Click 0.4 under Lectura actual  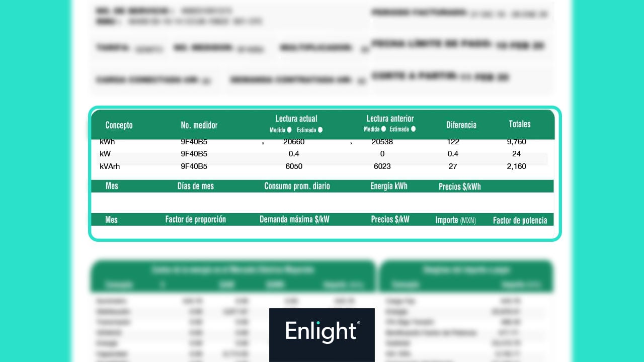tap(294, 154)
